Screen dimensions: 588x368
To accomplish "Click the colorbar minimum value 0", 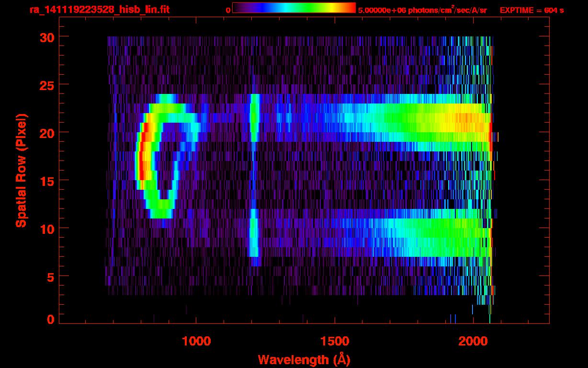I will tap(228, 10).
